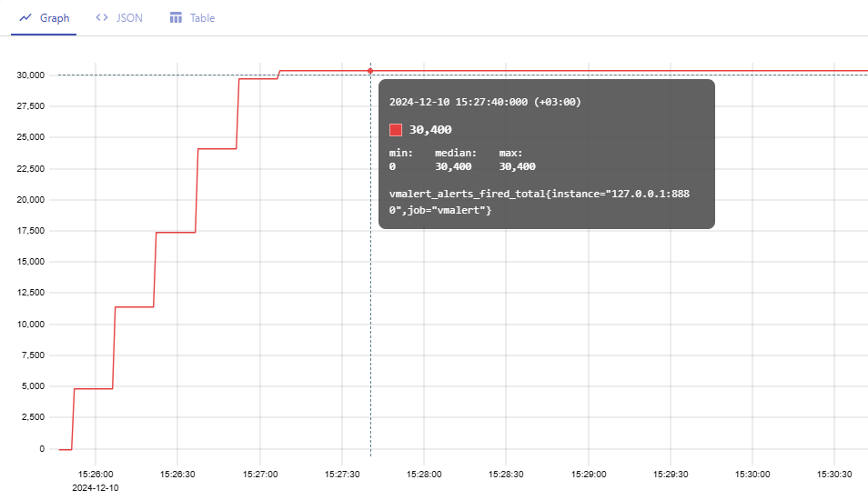
Task: Click the red series swatch in tooltip
Action: [396, 130]
